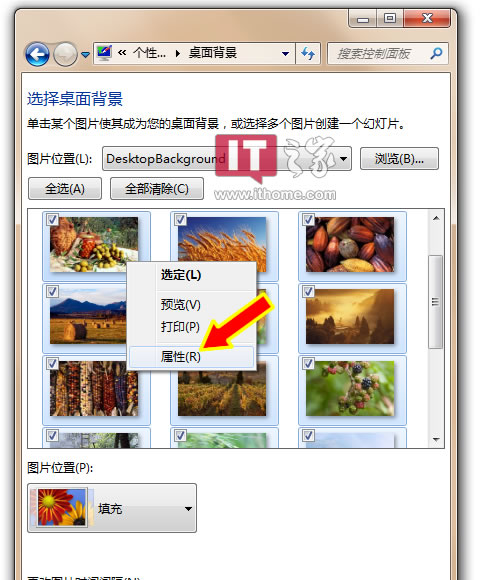This screenshot has width=500, height=580.
Task: Click the magnifier search icon
Action: click(x=436, y=54)
